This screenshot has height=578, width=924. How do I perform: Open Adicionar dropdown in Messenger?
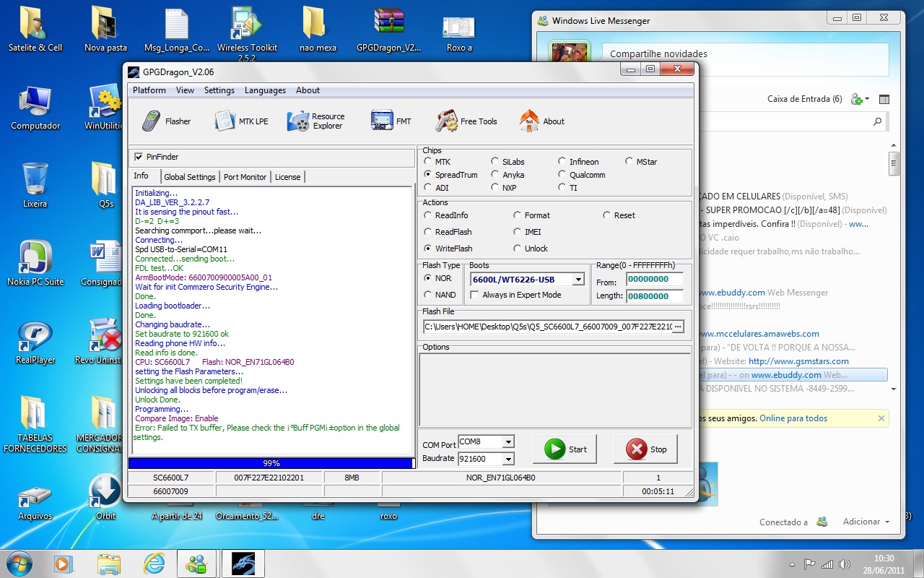(x=866, y=522)
